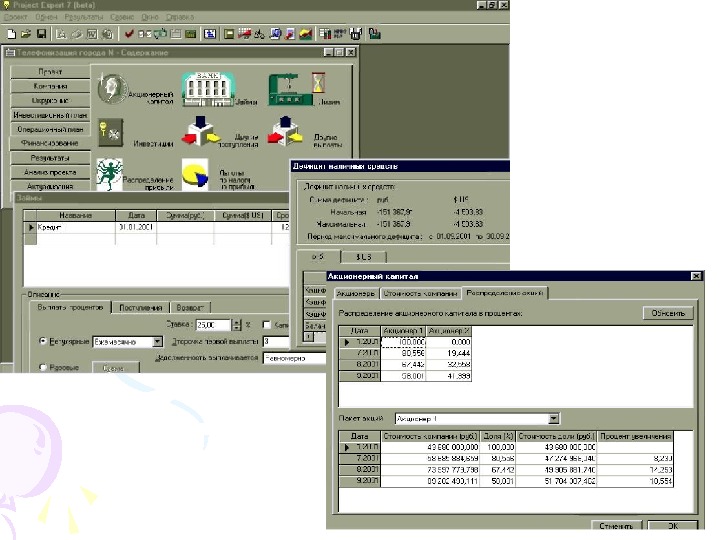Click the red checkmark toolbar icon

pos(129,34)
